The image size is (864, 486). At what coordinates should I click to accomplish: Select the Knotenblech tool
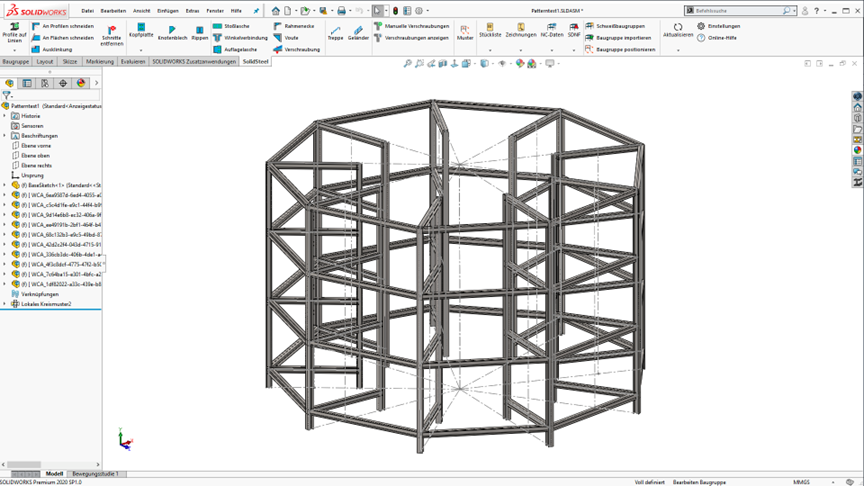tap(172, 28)
